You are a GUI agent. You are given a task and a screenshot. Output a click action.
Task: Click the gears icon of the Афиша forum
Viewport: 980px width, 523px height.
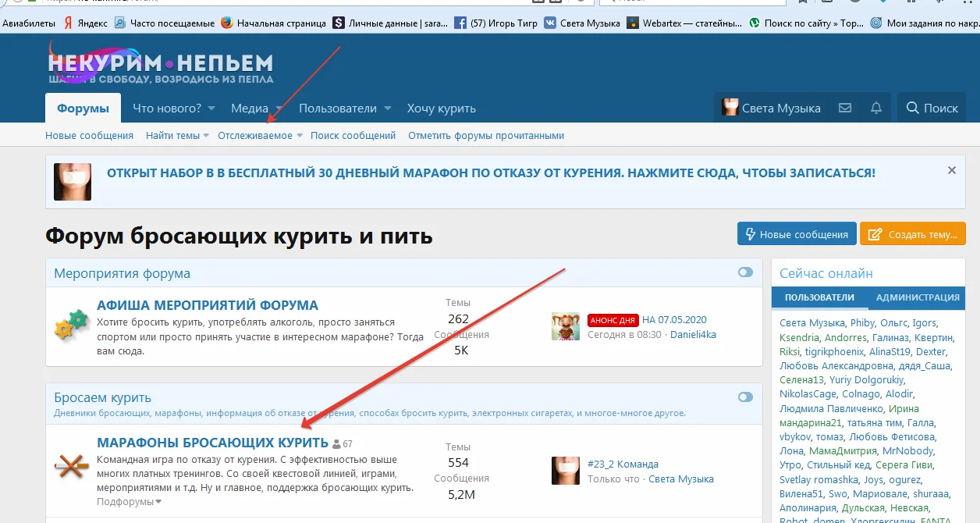click(x=71, y=324)
